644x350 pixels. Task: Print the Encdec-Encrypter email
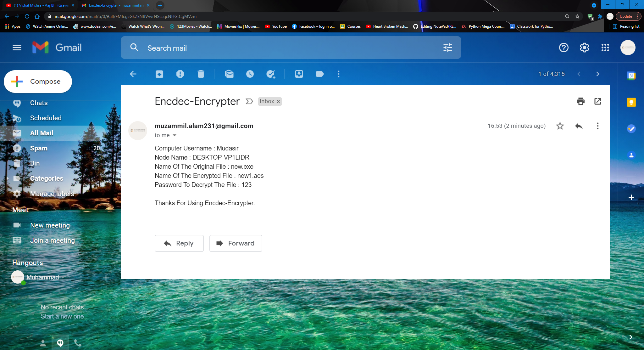point(580,101)
